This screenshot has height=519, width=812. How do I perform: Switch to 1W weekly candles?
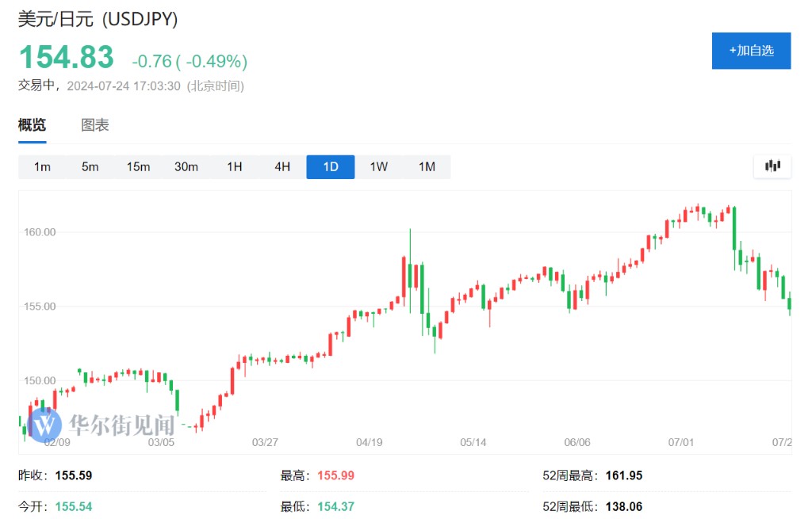click(x=379, y=166)
